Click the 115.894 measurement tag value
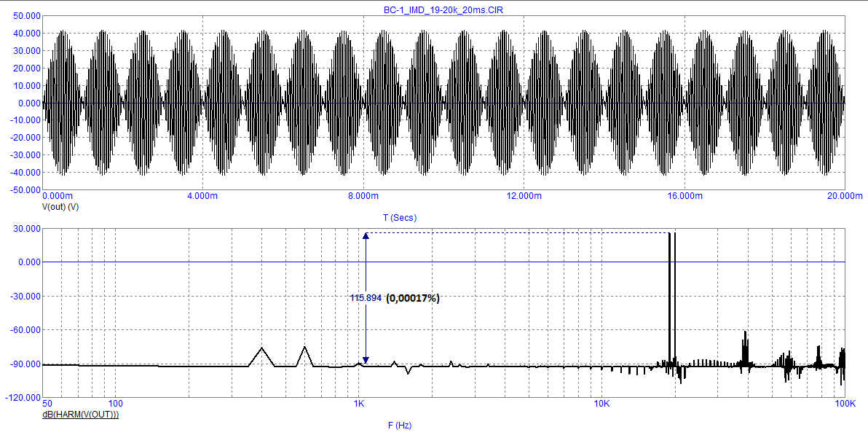This screenshot has width=868, height=435. click(x=366, y=298)
